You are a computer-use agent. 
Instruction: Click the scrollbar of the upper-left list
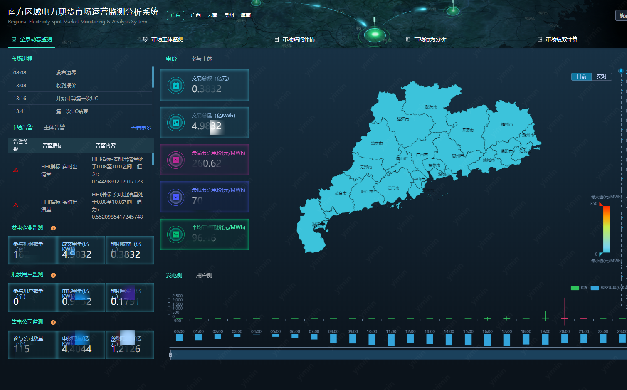coord(153,77)
